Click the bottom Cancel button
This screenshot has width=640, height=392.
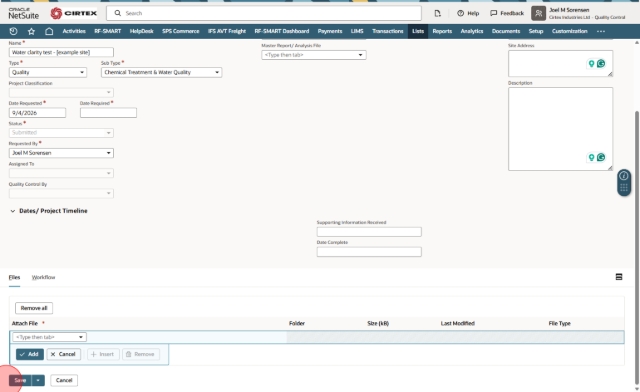(64, 380)
